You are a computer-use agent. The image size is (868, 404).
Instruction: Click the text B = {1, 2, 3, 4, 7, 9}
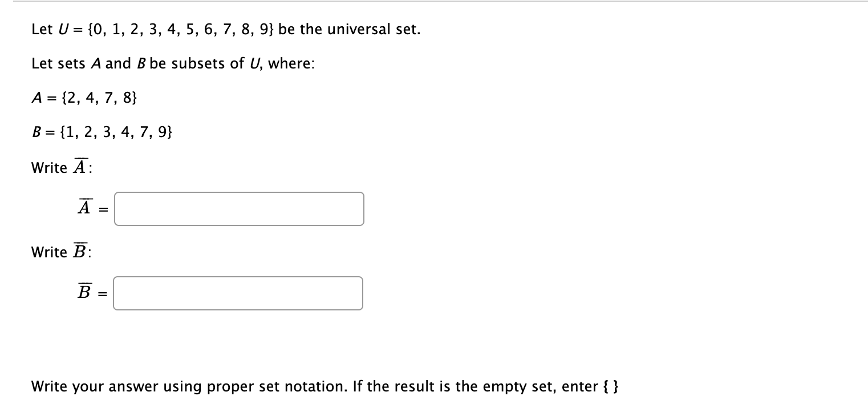click(102, 132)
